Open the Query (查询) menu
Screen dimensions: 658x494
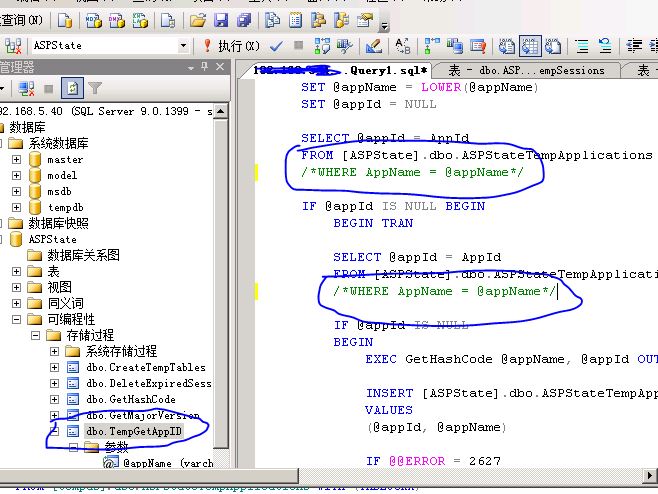coord(20,19)
